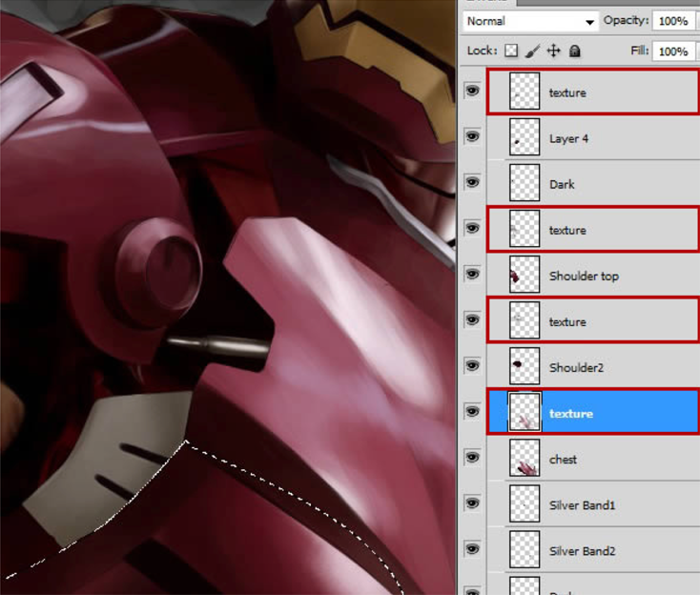Hide the chest layer
This screenshot has width=700, height=595.
click(472, 457)
